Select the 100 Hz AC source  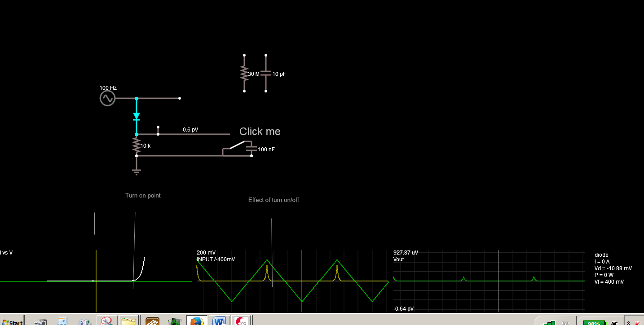[x=107, y=98]
